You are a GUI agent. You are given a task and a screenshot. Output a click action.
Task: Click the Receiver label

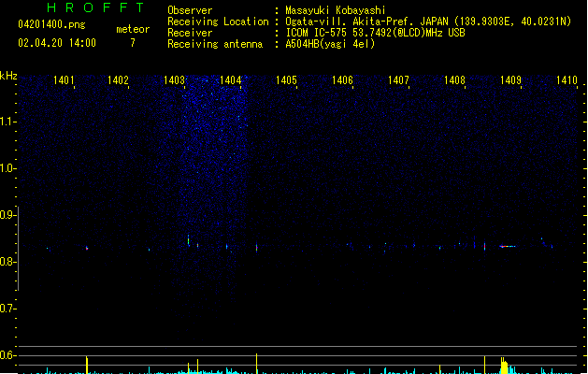[190, 33]
